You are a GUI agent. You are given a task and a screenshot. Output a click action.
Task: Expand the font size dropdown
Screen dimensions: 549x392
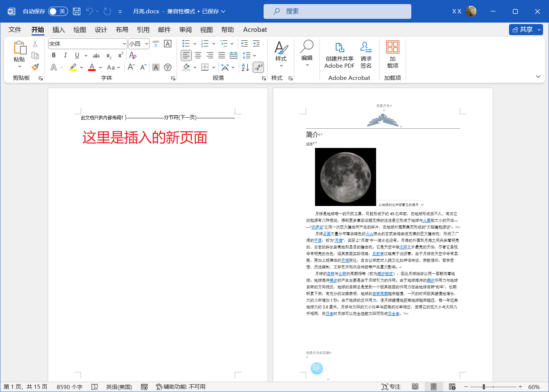147,44
